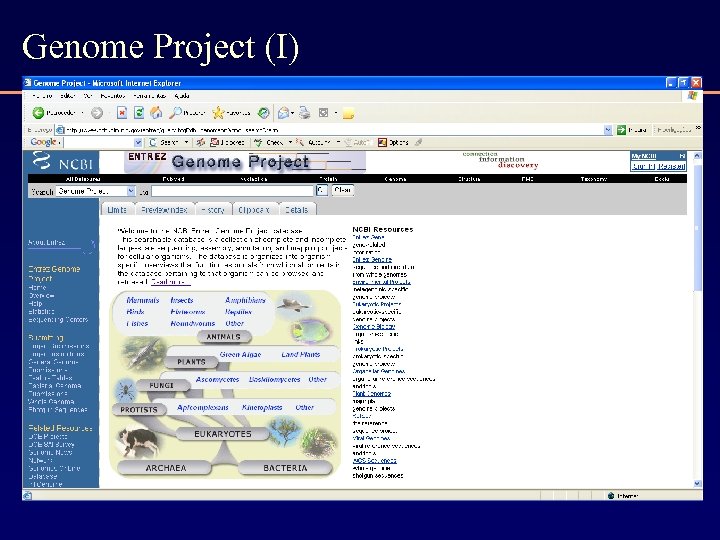
Task: Open the Back button history dropdown arrow
Action: [83, 112]
